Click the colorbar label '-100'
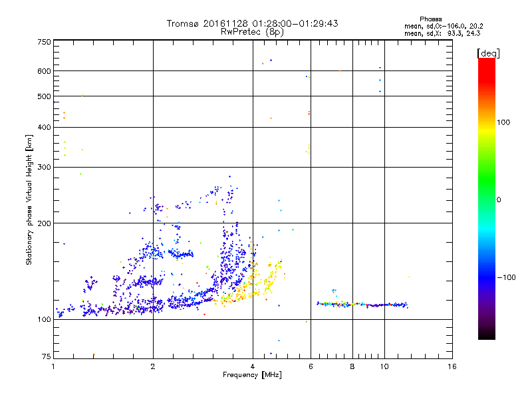 point(506,277)
